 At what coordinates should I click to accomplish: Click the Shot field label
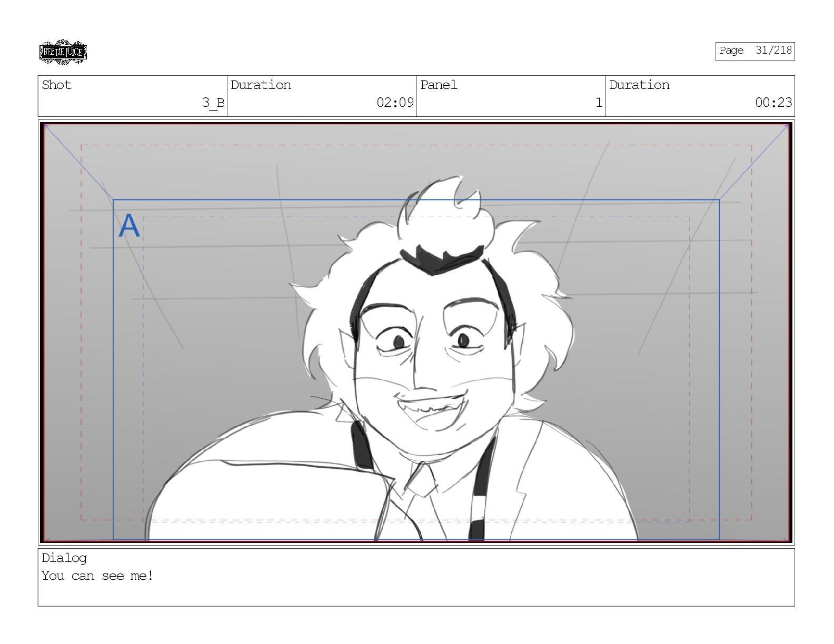tap(56, 85)
